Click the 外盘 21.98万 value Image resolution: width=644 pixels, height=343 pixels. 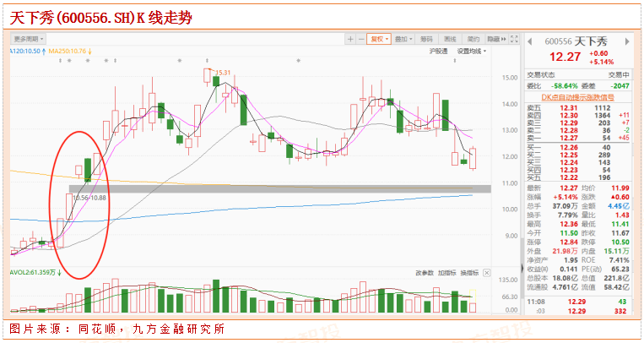point(566,251)
